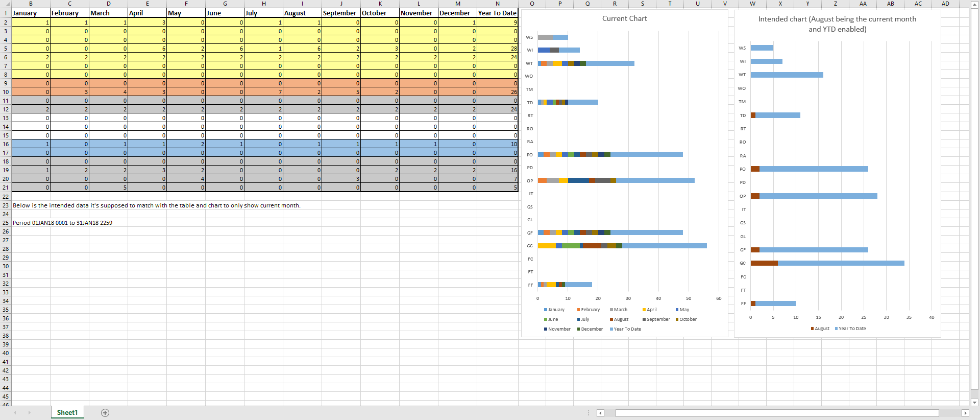Click the horizontal scrollbar right arrow
Screen dimensions: 980x420
click(965, 413)
